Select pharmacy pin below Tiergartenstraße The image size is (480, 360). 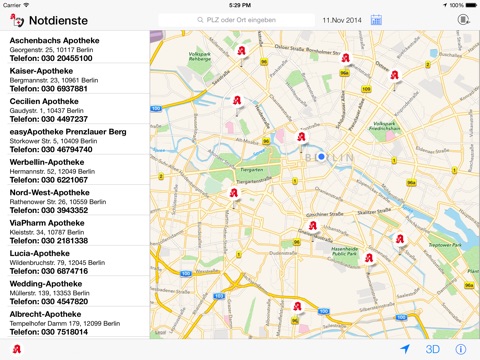coord(234,193)
